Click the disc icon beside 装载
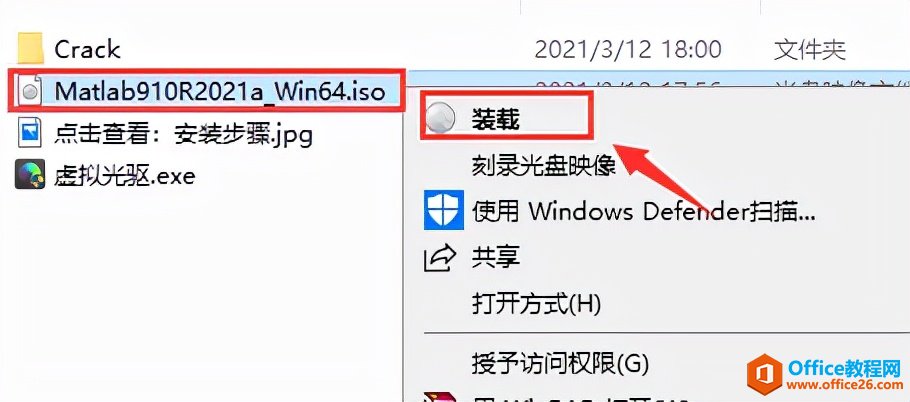 click(440, 120)
